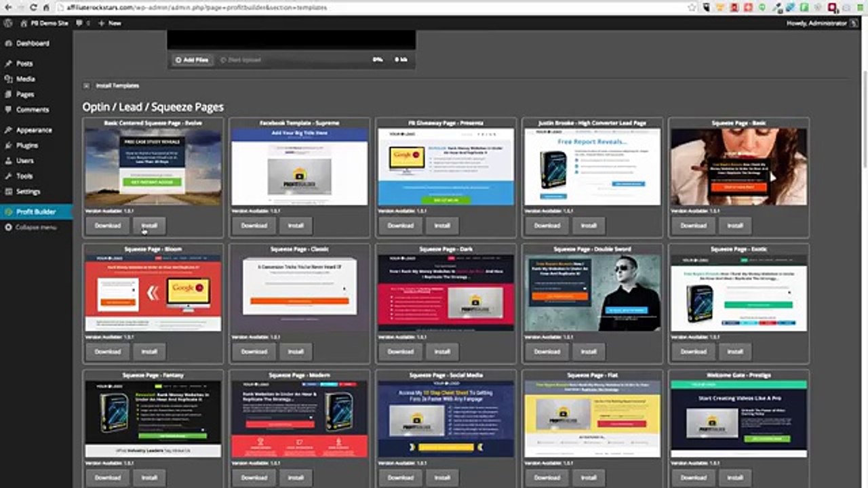Open Squeeze Page - Basic thumbnail

coord(739,167)
